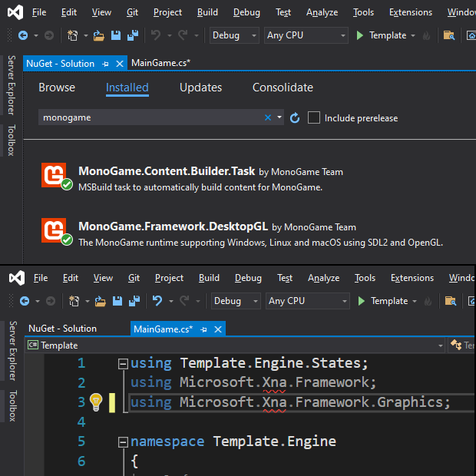Click Visual Studio logo in MainGame.cs window
The width and height of the screenshot is (476, 476).
[17, 278]
